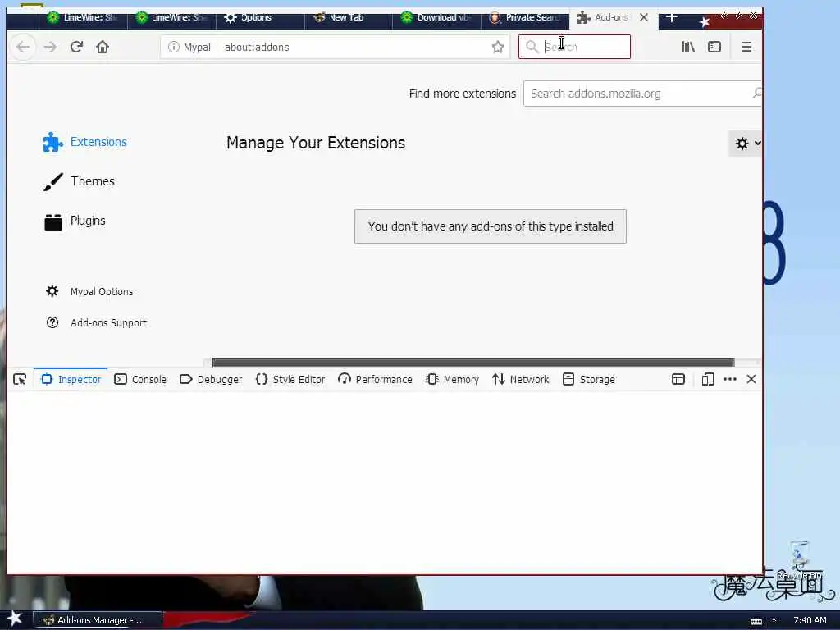840x630 pixels.
Task: Go back using the back arrow
Action: 23,47
